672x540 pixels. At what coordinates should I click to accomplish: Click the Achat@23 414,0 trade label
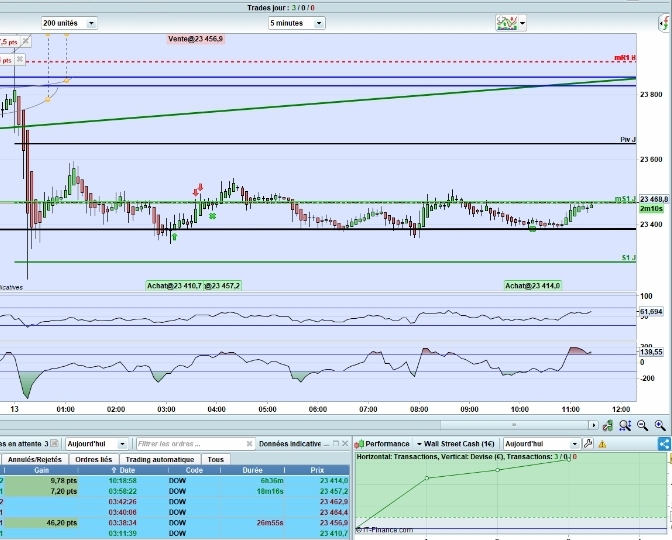pyautogui.click(x=532, y=285)
